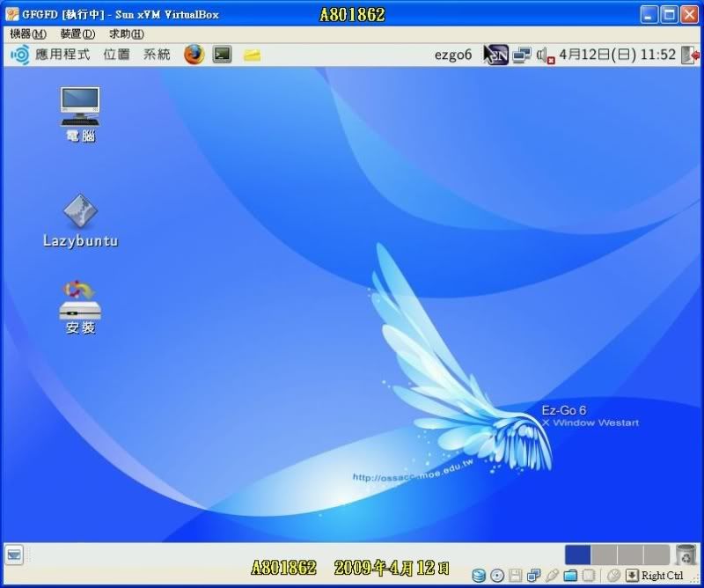The image size is (704, 588).
Task: Click the network adapters status icon
Action: (x=534, y=576)
